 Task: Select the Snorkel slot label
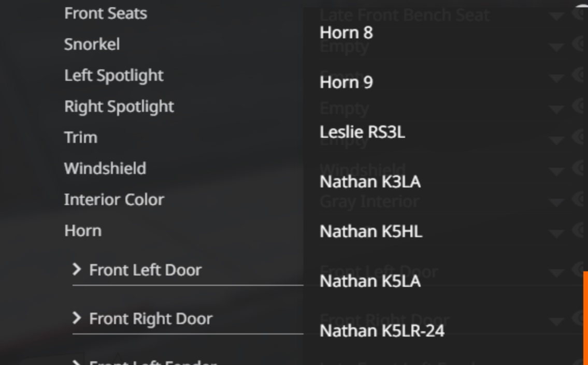click(92, 45)
